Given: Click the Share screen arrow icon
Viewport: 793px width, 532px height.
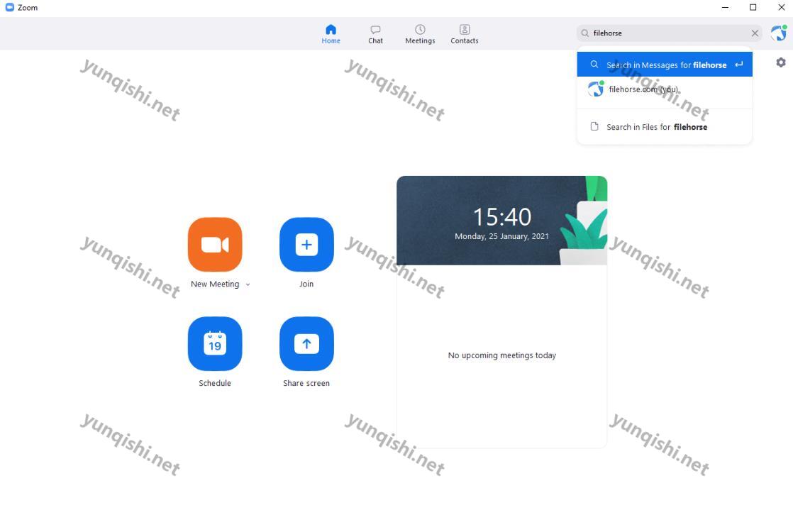Looking at the screenshot, I should point(306,344).
